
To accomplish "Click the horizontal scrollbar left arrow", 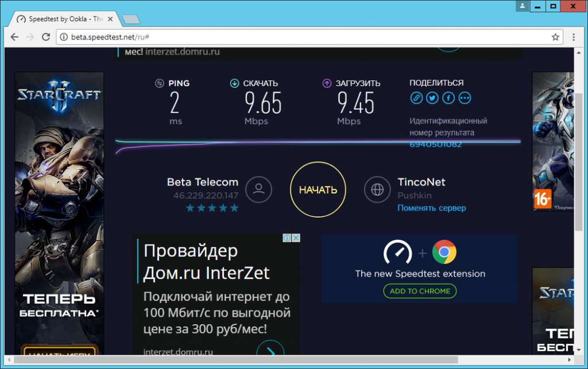I will tap(9, 360).
